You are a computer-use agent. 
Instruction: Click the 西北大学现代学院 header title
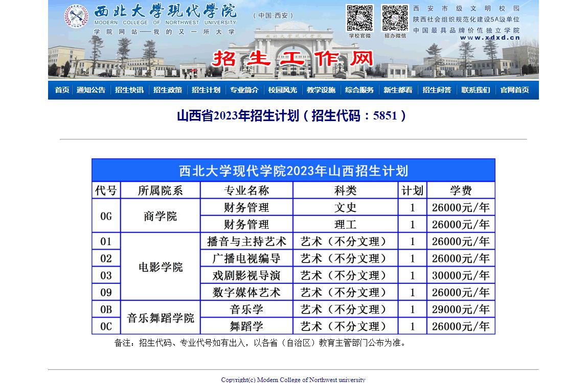165,11
